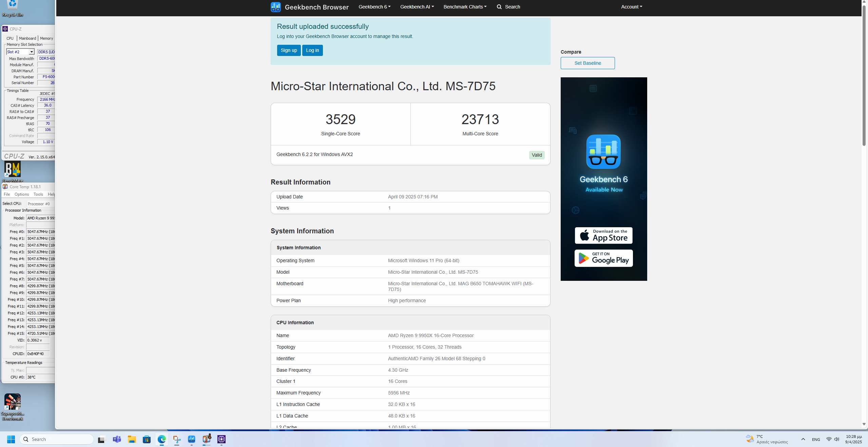Click the taskbar Search box
The width and height of the screenshot is (868, 447).
pyautogui.click(x=57, y=439)
